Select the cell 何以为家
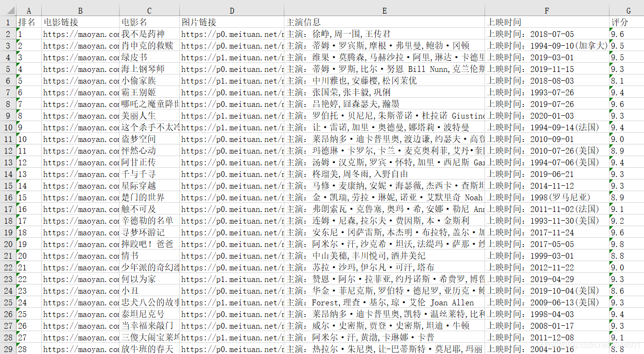The width and height of the screenshot is (644, 354). (x=149, y=279)
